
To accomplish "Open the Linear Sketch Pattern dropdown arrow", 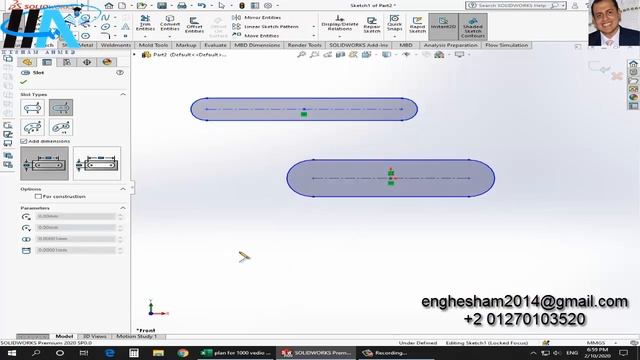I will [x=313, y=27].
